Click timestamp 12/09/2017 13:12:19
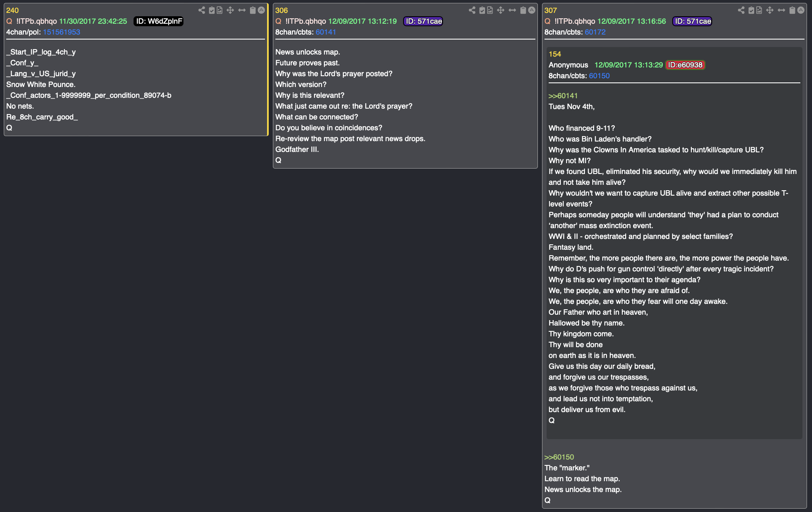The height and width of the screenshot is (512, 812). tap(362, 21)
